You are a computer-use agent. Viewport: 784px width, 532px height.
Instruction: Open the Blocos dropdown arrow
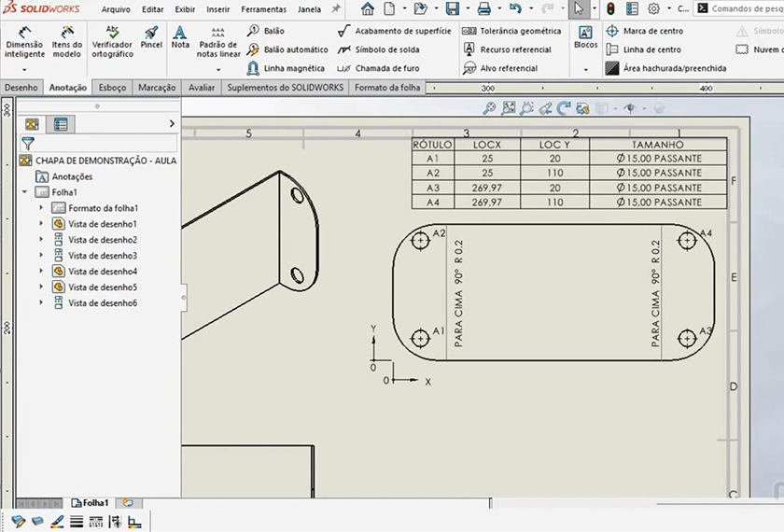pyautogui.click(x=585, y=69)
